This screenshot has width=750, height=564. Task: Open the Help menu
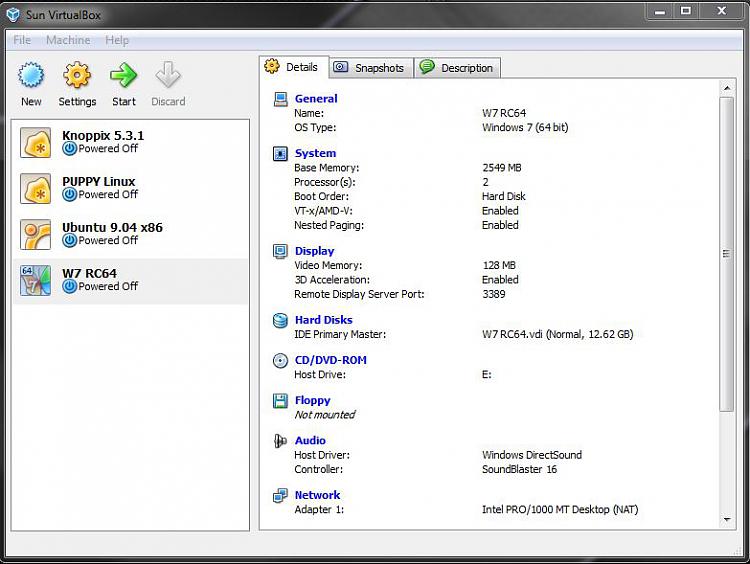(x=117, y=40)
